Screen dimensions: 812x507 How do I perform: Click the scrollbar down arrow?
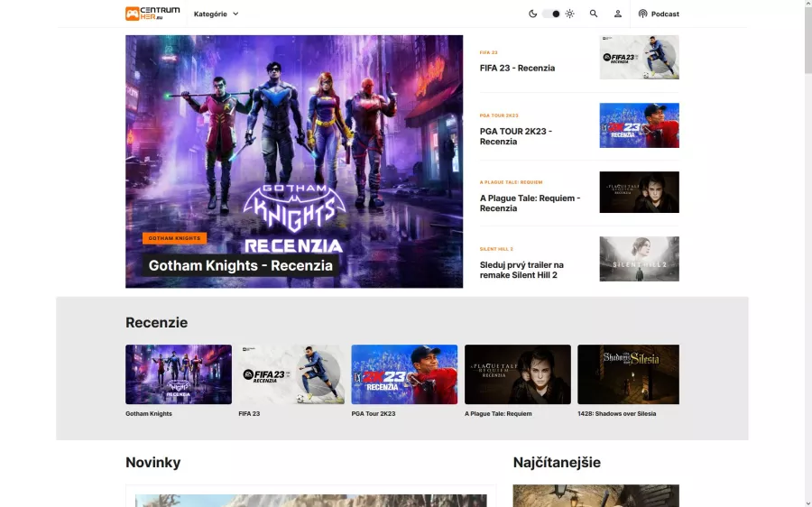[807, 503]
